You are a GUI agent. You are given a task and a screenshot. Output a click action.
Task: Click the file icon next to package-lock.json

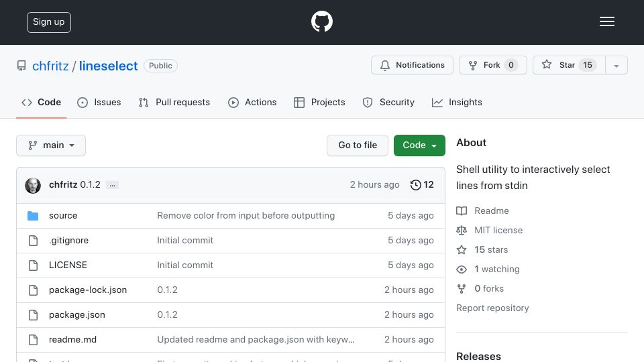[x=34, y=290]
